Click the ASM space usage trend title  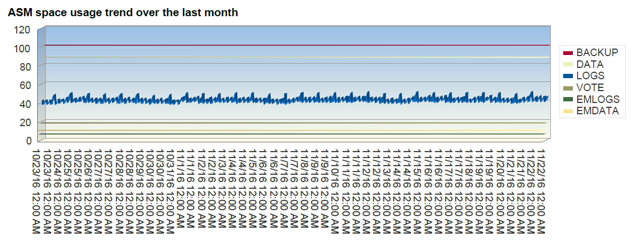click(123, 12)
